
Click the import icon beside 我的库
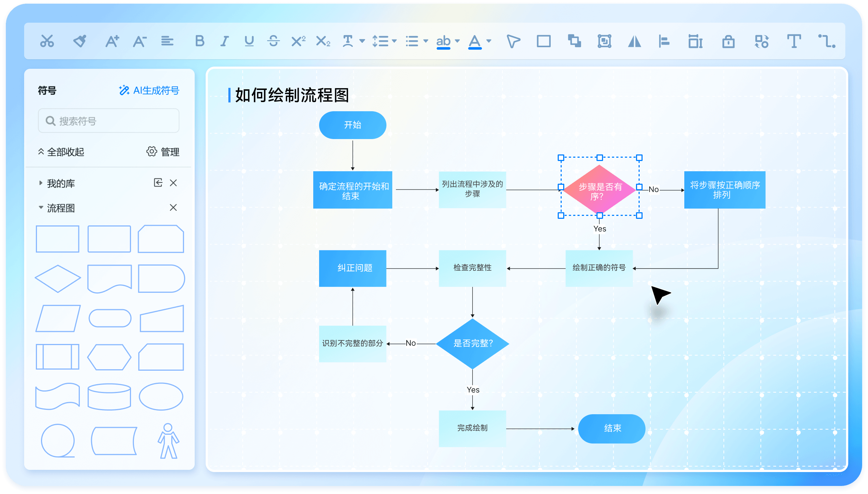click(x=158, y=183)
